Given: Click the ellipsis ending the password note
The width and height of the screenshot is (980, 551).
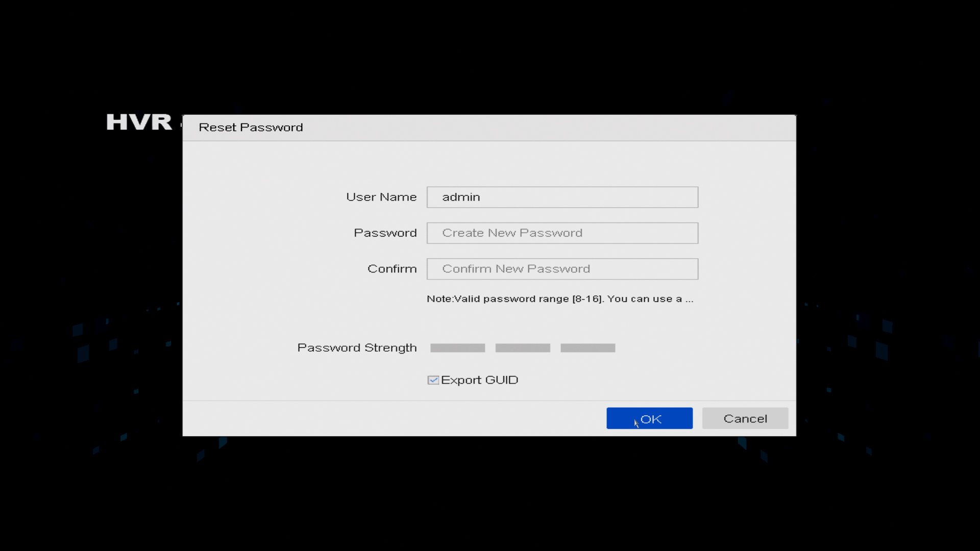Looking at the screenshot, I should [x=690, y=301].
